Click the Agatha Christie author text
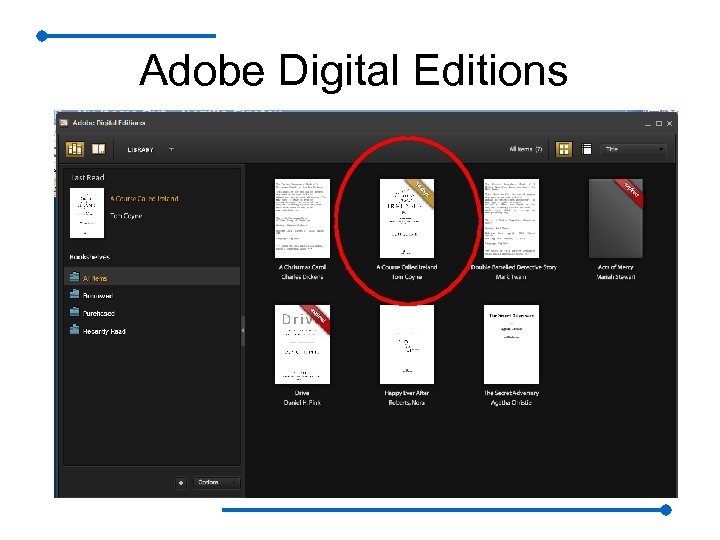 click(512, 403)
